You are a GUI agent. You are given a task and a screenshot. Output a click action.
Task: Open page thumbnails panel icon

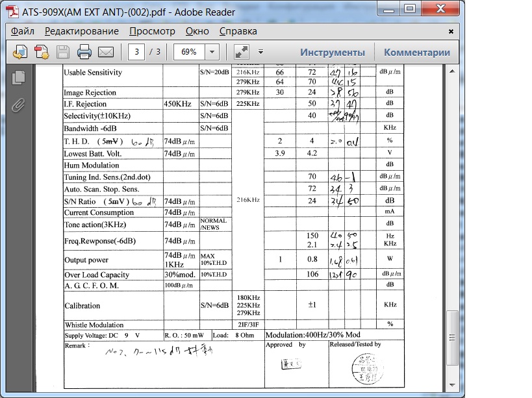point(19,78)
